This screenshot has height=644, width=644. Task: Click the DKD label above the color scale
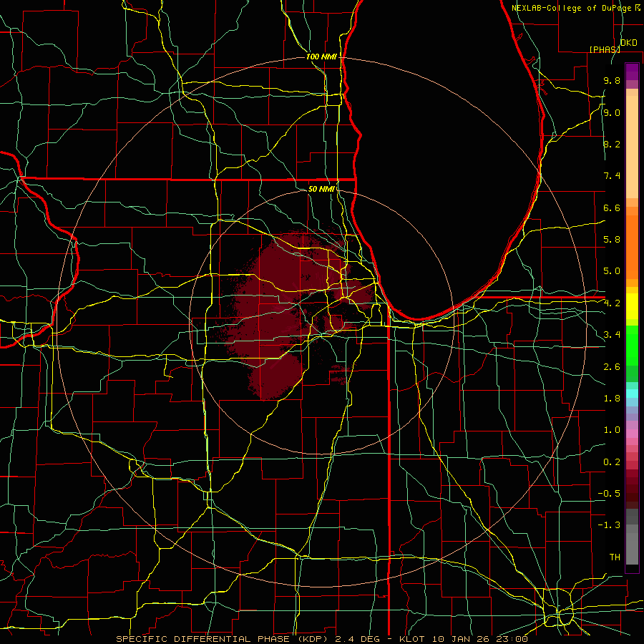point(629,43)
